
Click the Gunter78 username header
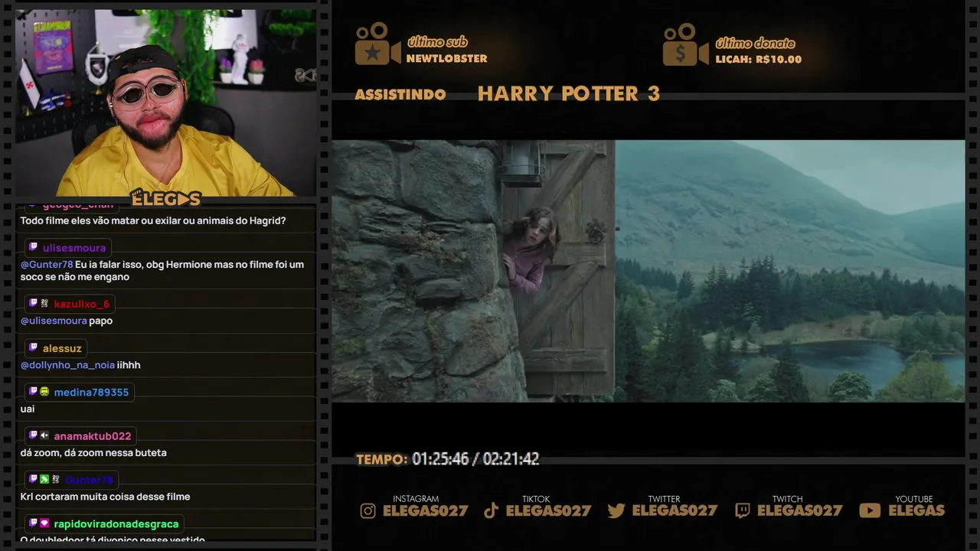coord(89,480)
